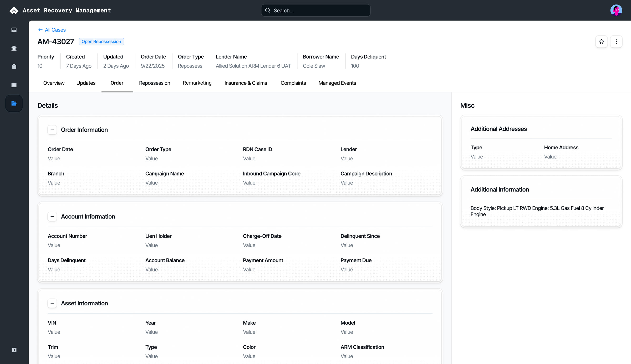Collapse the Order Information section
The image size is (631, 364).
(x=52, y=130)
